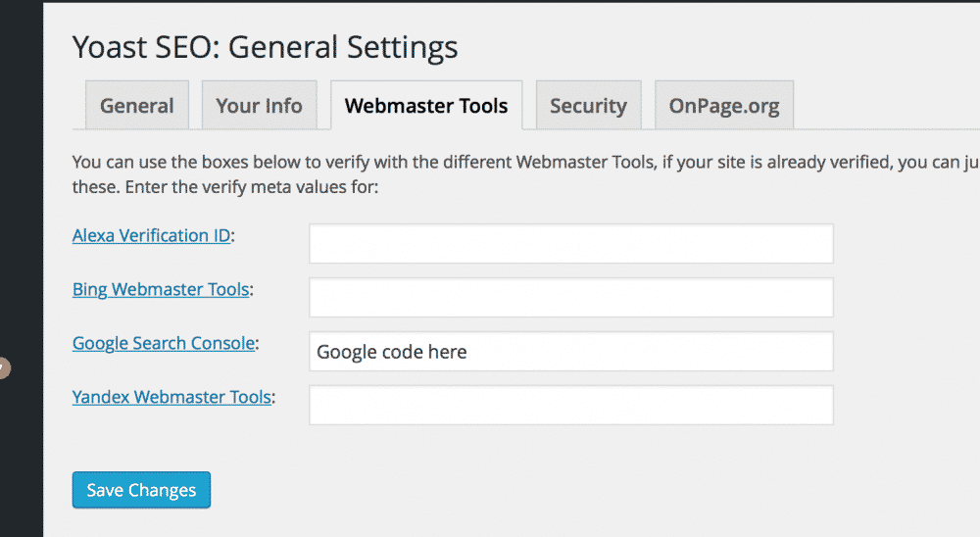Screen dimensions: 980x537
Task: Switch to the OnPage.org tab
Action: (724, 105)
